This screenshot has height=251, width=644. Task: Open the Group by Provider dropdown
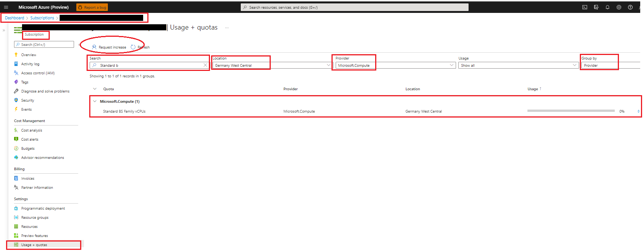coord(611,65)
